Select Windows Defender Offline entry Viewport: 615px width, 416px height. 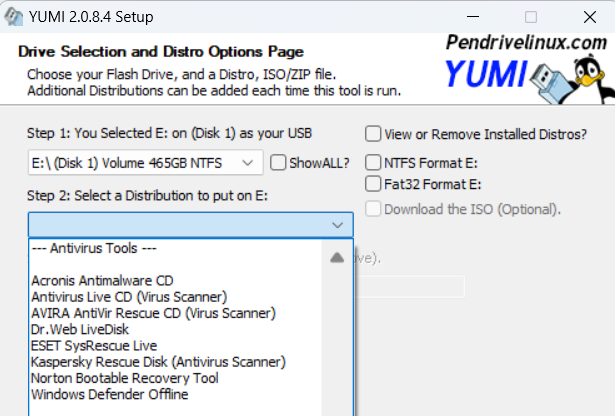109,394
